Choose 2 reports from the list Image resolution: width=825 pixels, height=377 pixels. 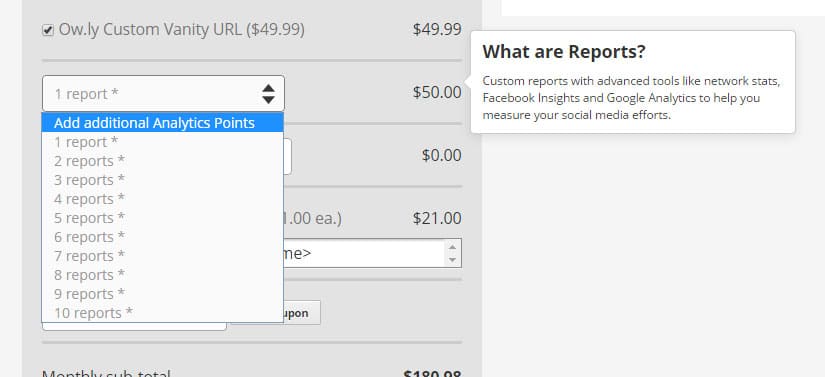coord(163,161)
